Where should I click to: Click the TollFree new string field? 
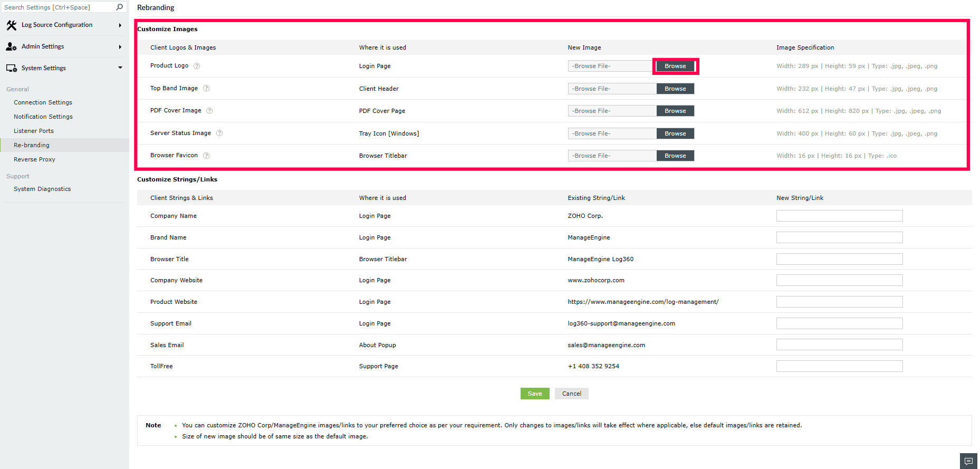tap(839, 366)
